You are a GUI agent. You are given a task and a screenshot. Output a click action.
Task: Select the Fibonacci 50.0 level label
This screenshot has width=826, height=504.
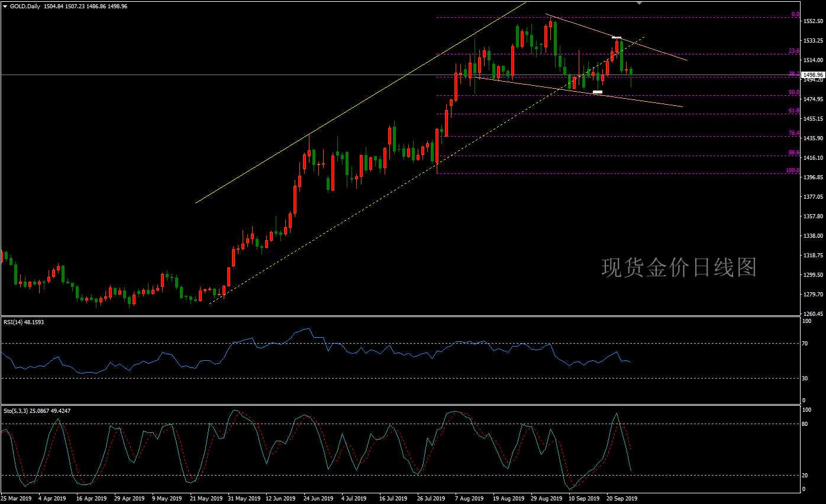point(794,92)
